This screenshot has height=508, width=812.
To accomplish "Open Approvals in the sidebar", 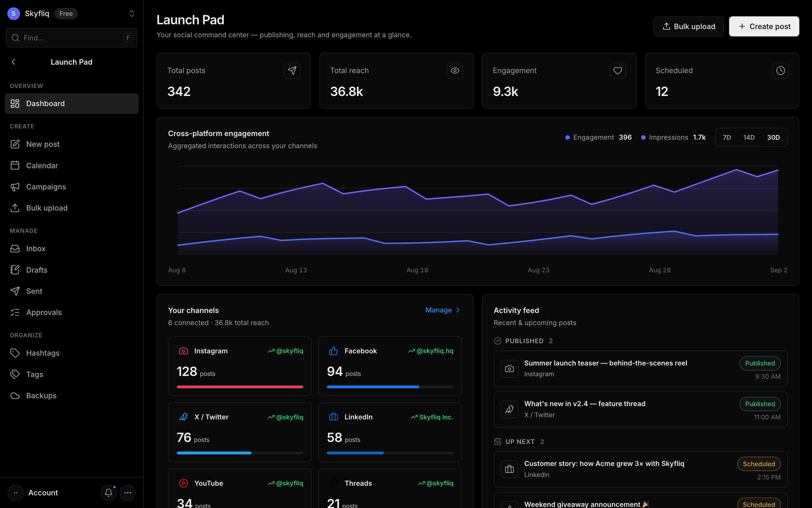I will (71, 312).
